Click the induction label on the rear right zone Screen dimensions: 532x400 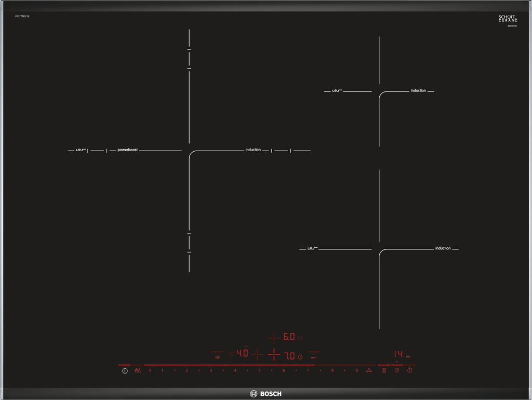[418, 90]
